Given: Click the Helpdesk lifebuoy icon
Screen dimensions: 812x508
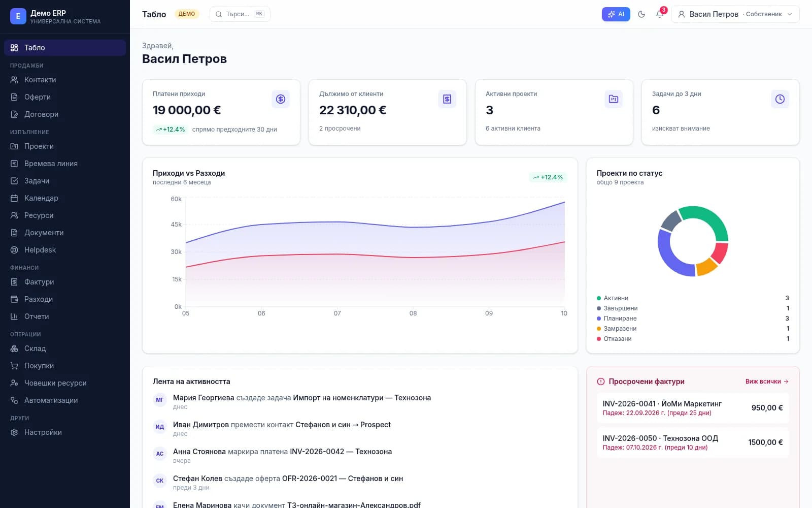Looking at the screenshot, I should (x=14, y=250).
